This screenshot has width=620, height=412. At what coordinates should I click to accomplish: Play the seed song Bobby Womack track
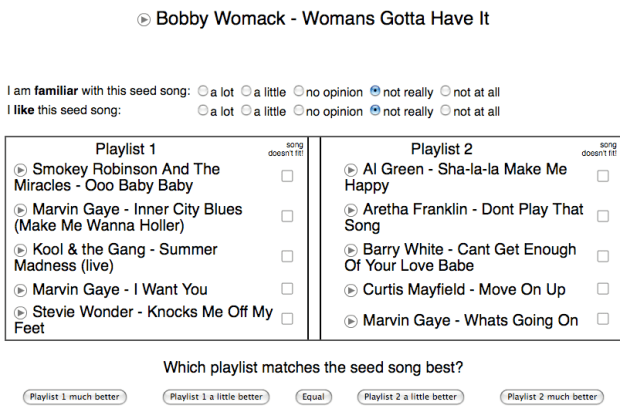click(x=144, y=19)
